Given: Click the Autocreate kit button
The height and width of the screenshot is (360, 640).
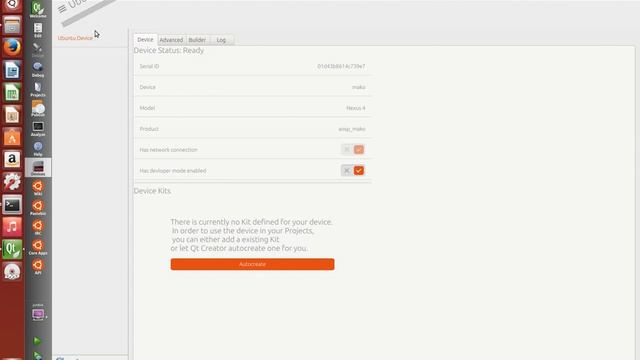Looking at the screenshot, I should coord(252,264).
